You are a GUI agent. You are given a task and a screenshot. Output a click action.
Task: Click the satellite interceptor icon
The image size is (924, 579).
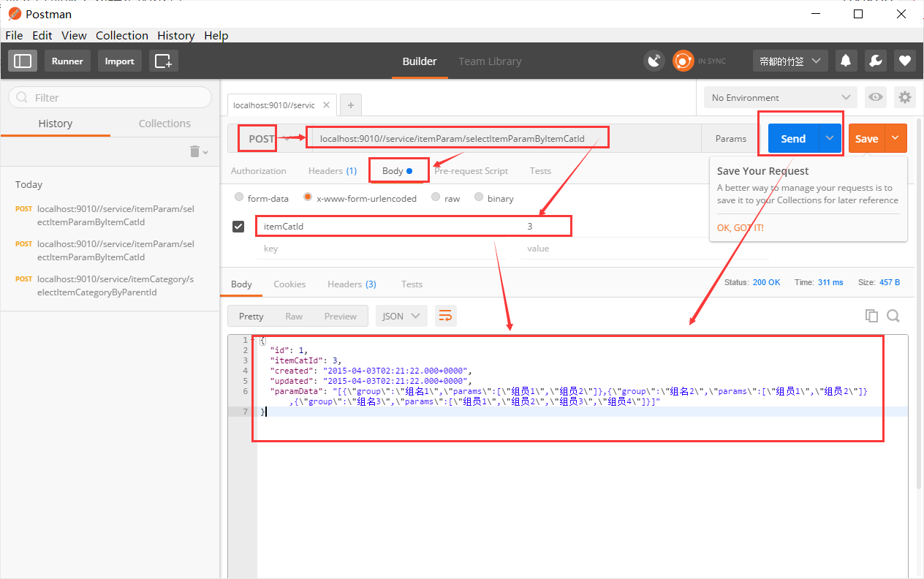tap(654, 61)
